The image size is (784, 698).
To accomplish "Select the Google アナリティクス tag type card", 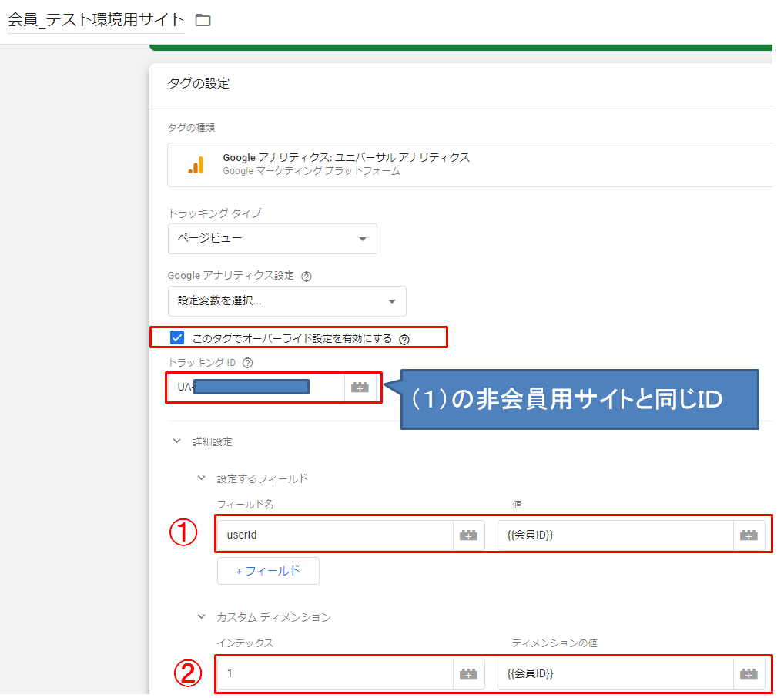I will pos(470,165).
